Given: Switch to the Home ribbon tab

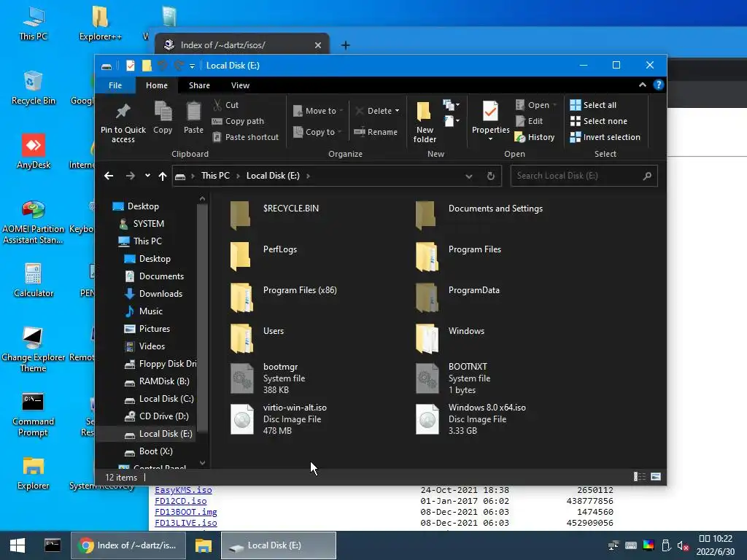Looking at the screenshot, I should (x=157, y=85).
